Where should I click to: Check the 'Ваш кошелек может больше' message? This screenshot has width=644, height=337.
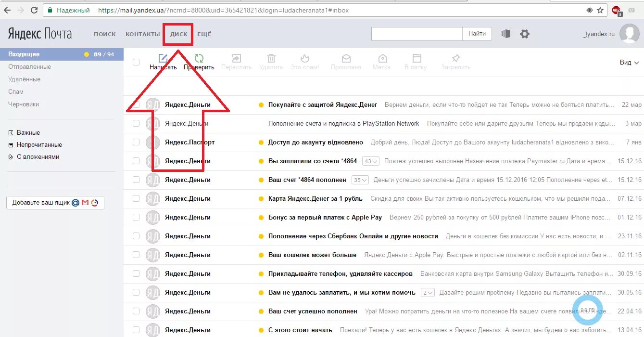coord(136,255)
